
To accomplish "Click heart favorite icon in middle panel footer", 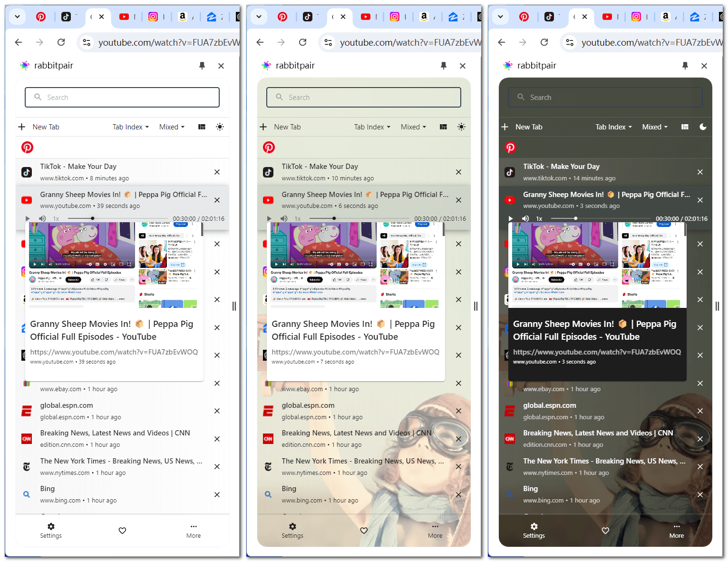I will 364,531.
